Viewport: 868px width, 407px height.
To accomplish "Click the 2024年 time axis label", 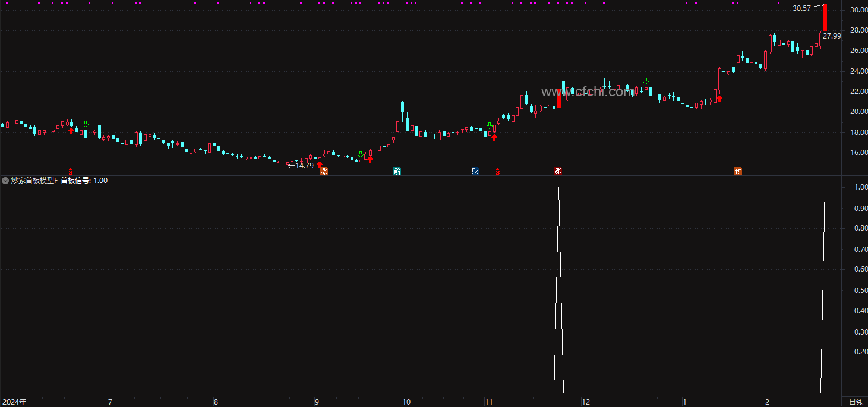I will [14, 402].
